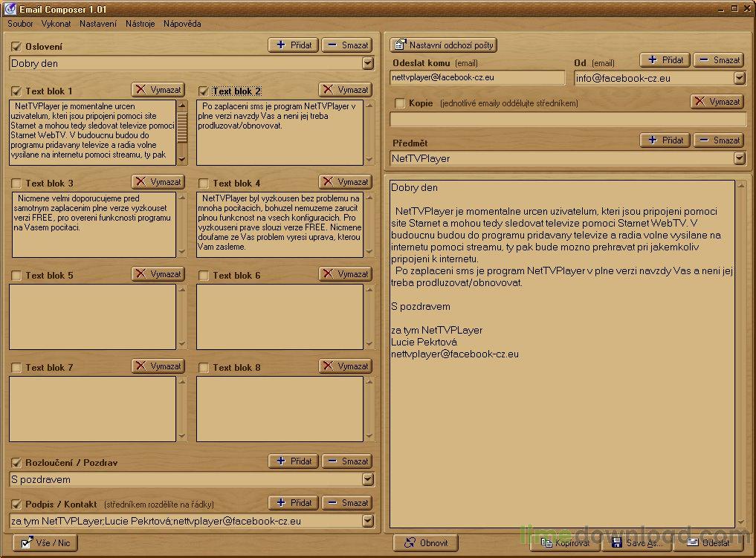Clear the Kopie field with Vymazat

(717, 102)
